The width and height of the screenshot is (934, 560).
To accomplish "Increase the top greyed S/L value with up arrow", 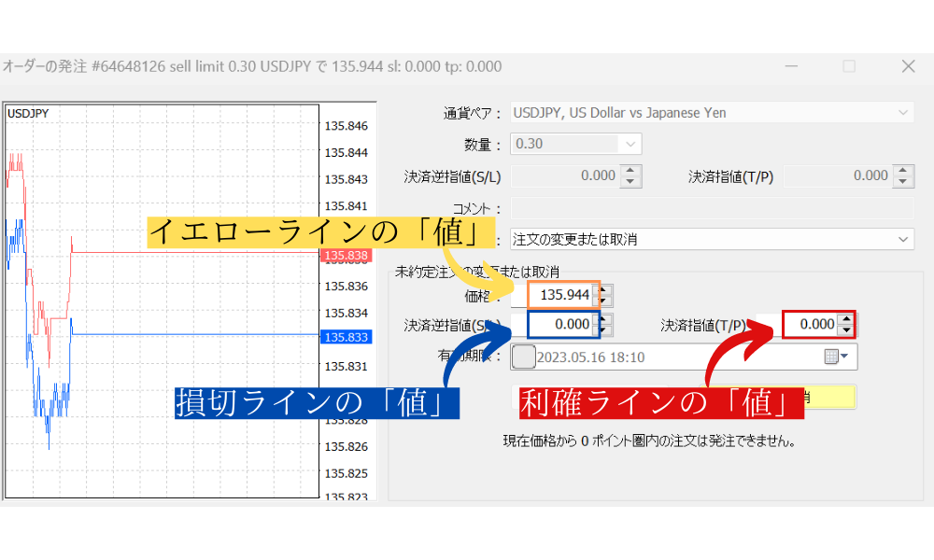I will pos(631,170).
